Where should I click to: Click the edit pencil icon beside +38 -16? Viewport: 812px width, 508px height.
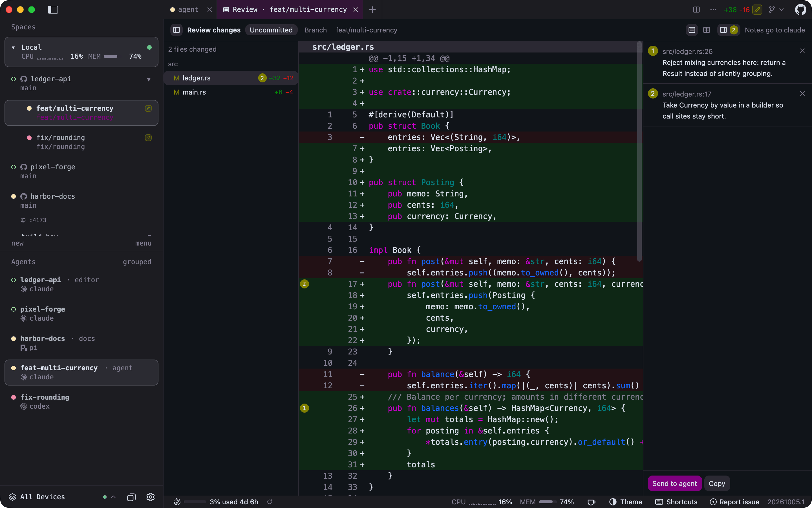(x=757, y=10)
